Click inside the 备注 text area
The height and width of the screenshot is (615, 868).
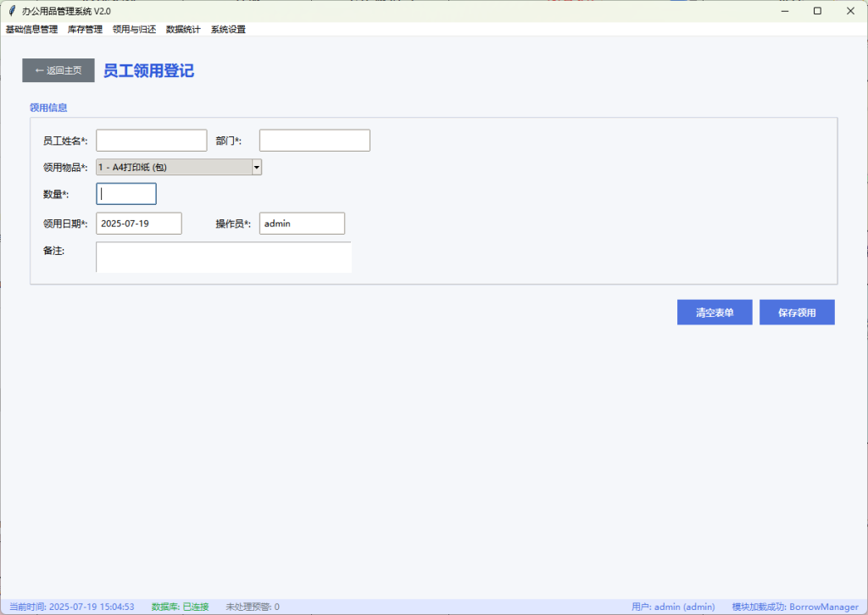pos(224,258)
